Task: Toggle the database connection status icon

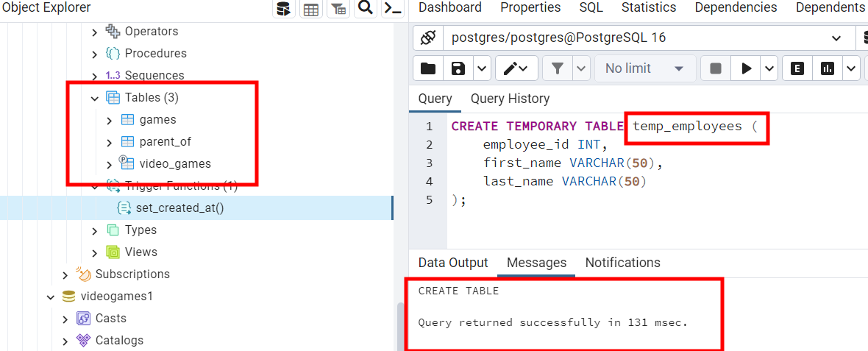Action: point(429,38)
